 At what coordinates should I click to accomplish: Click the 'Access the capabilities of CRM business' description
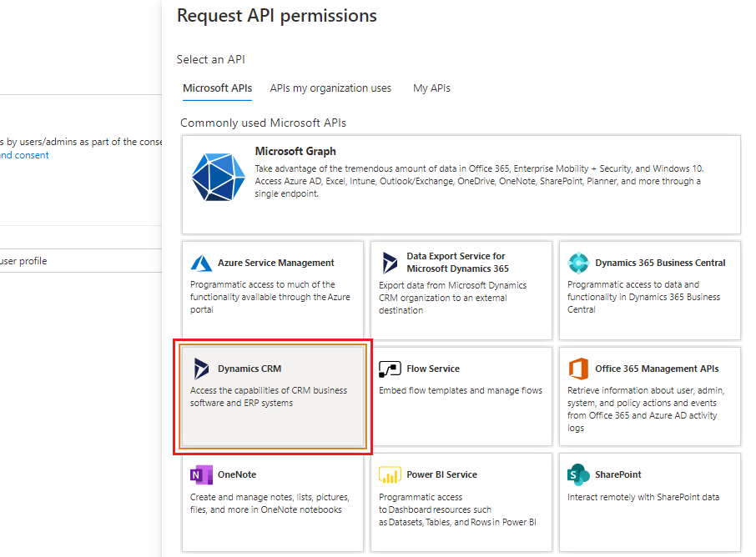tap(269, 397)
